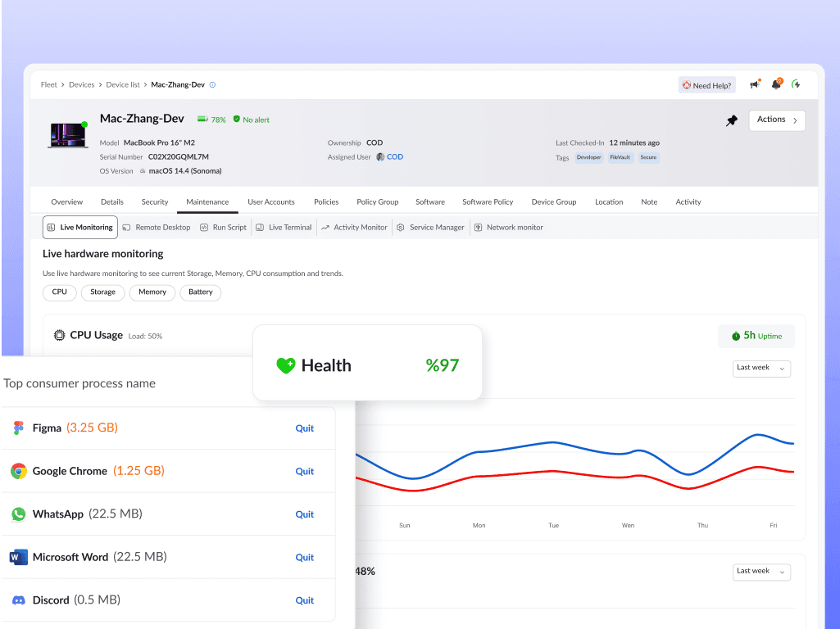
Task: Expand the Actions dropdown button
Action: click(776, 120)
